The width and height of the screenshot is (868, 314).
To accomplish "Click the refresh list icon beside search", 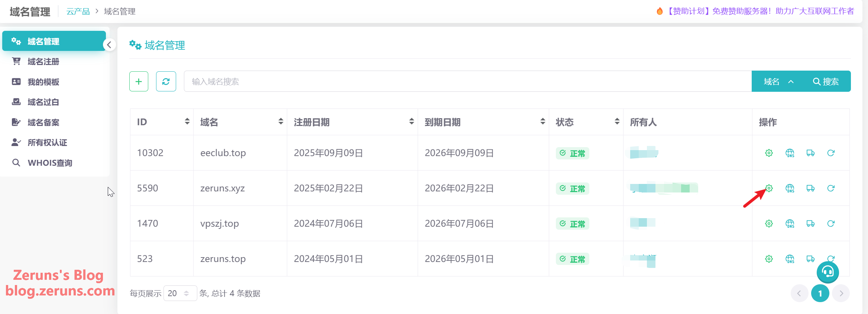I will tap(166, 81).
